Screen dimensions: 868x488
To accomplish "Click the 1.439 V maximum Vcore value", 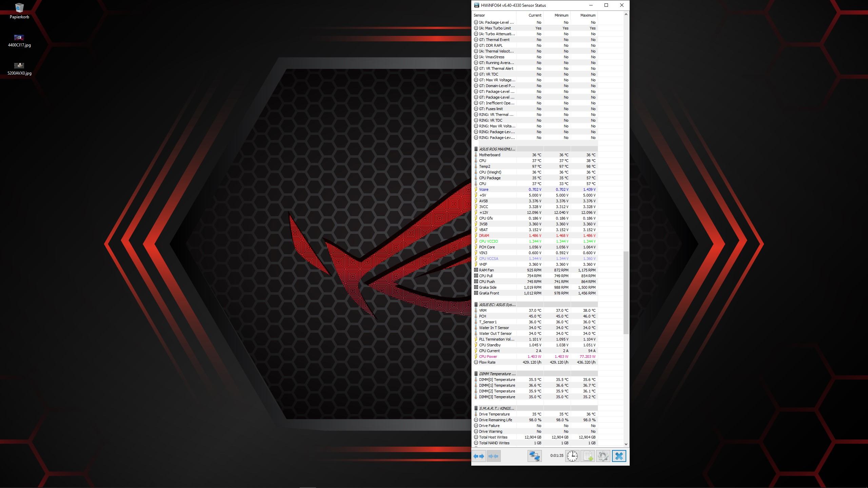I will pos(589,189).
